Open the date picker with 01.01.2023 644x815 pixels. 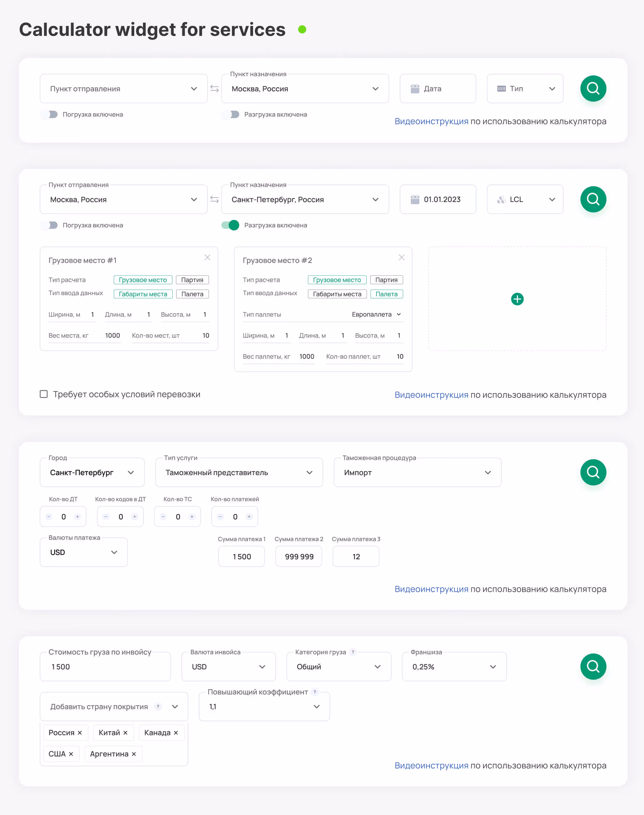pyautogui.click(x=437, y=199)
